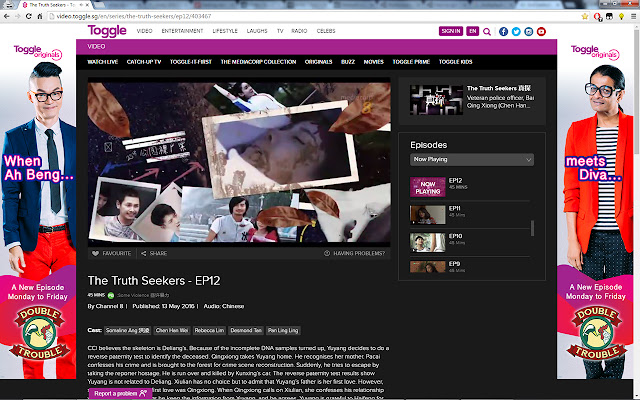Screen dimensions: 640x400
Task: Click Report a problem button
Action: click(x=120, y=393)
